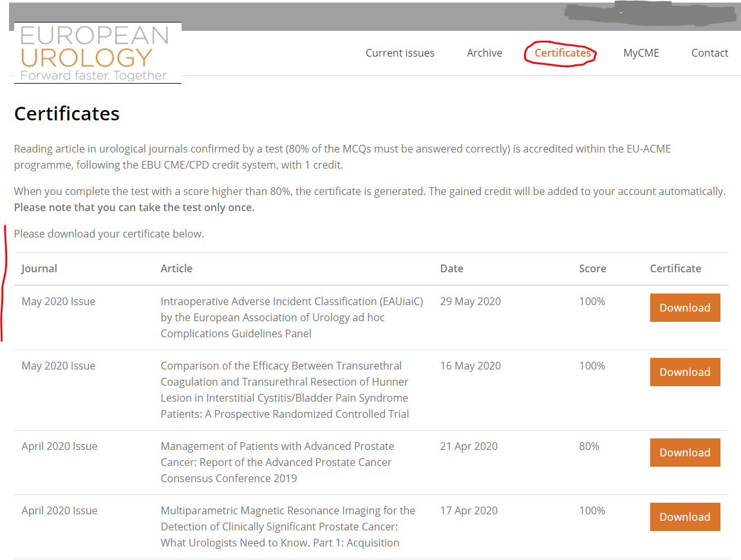Open the Current issues page
The height and width of the screenshot is (560, 741).
click(x=399, y=53)
